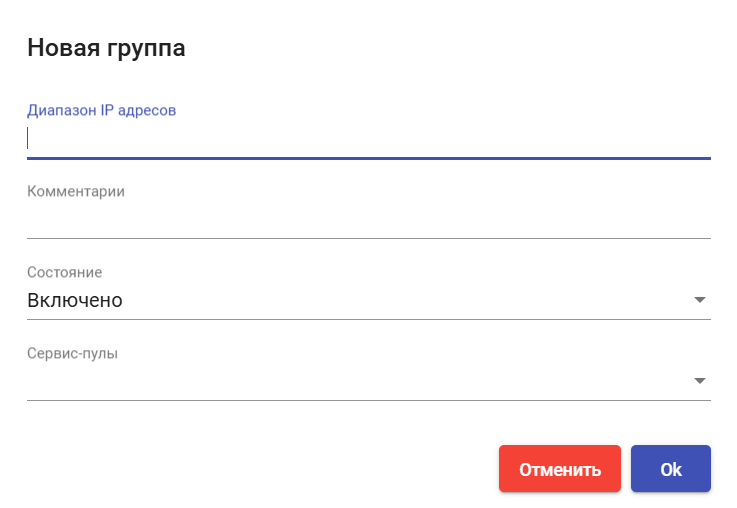Submit the form with blue Ok button
Image resolution: width=737 pixels, height=508 pixels.
tap(671, 469)
